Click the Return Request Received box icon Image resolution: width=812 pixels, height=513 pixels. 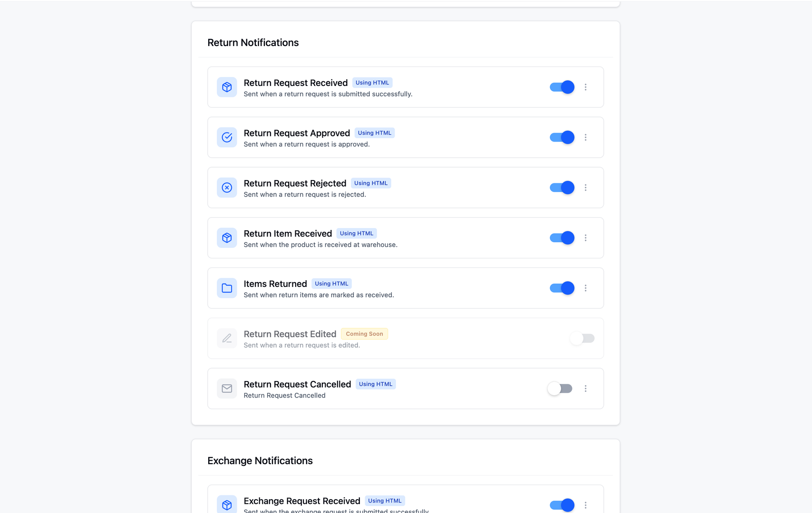(227, 87)
